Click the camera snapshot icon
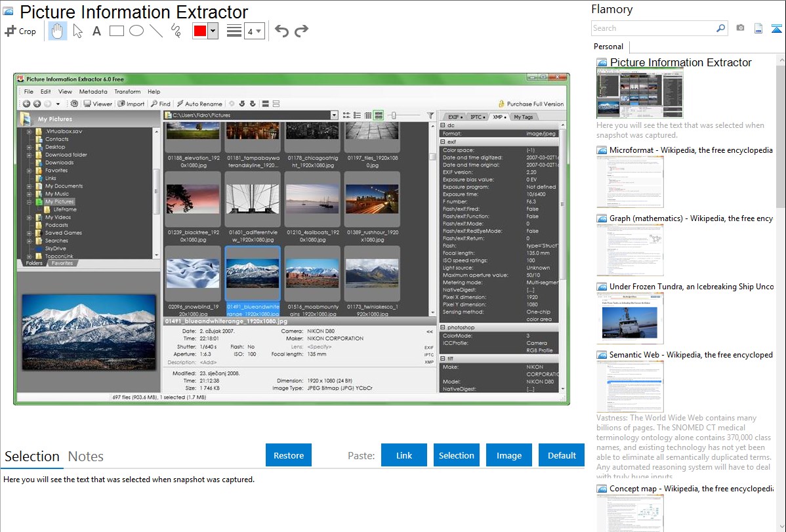Viewport: 786px width, 532px height. pos(740,28)
